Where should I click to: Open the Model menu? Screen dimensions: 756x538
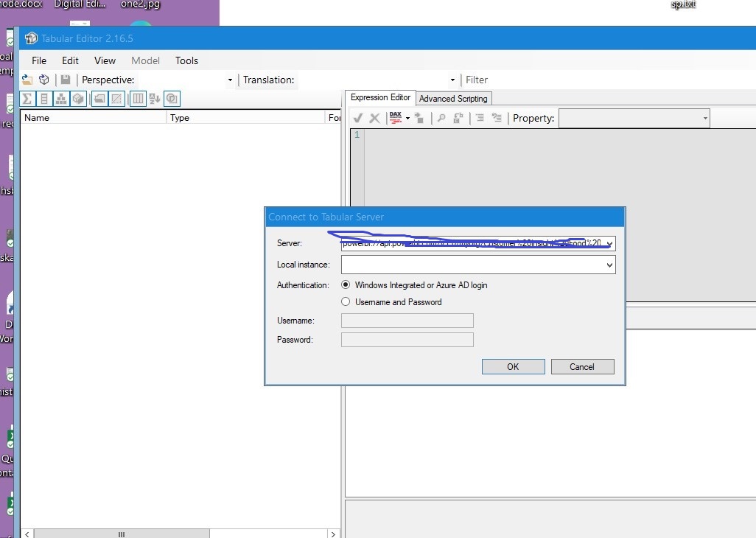(x=145, y=60)
